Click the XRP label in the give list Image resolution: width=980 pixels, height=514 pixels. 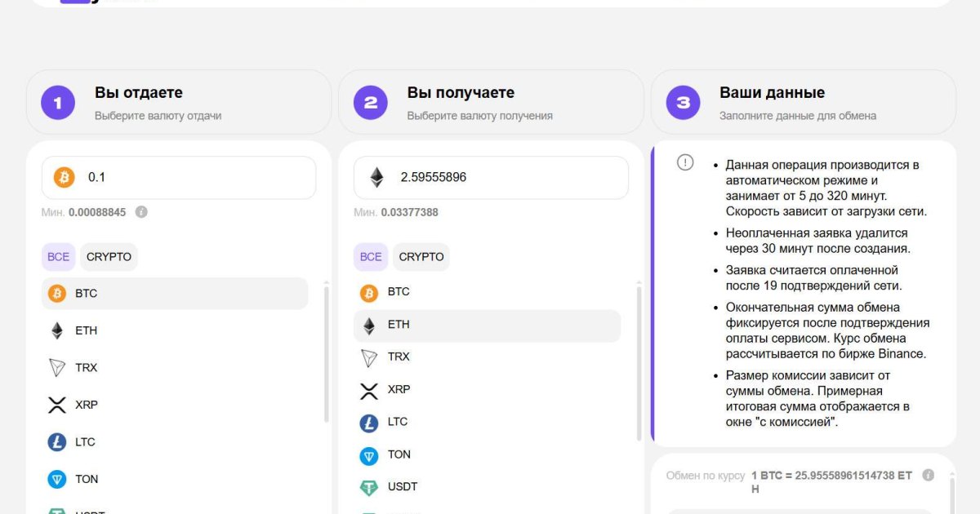(87, 405)
